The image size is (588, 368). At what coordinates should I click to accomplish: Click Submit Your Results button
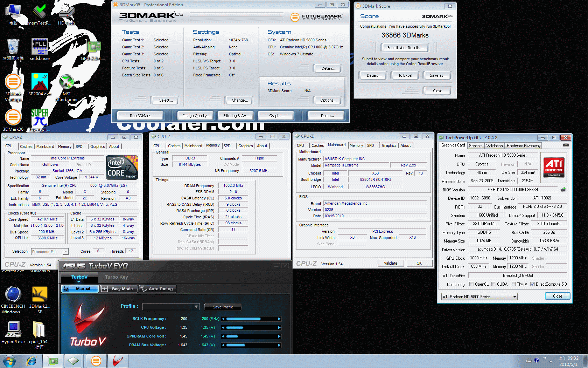[405, 48]
